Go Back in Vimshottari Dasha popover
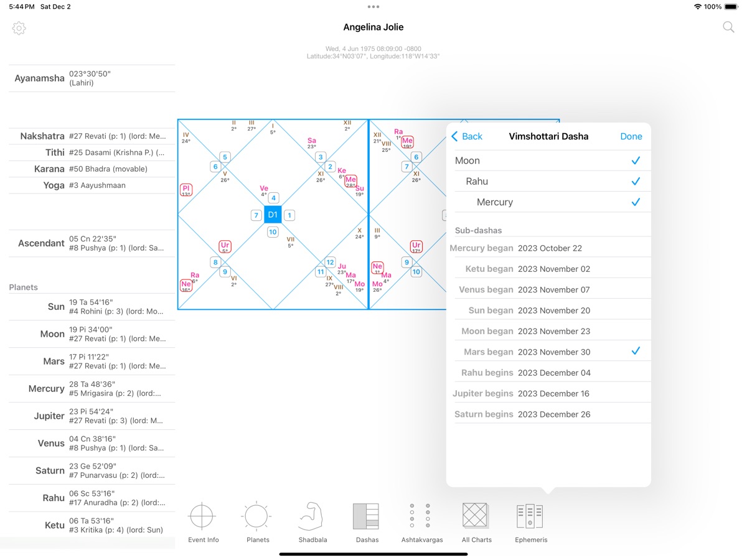The height and width of the screenshot is (560, 747). [467, 136]
